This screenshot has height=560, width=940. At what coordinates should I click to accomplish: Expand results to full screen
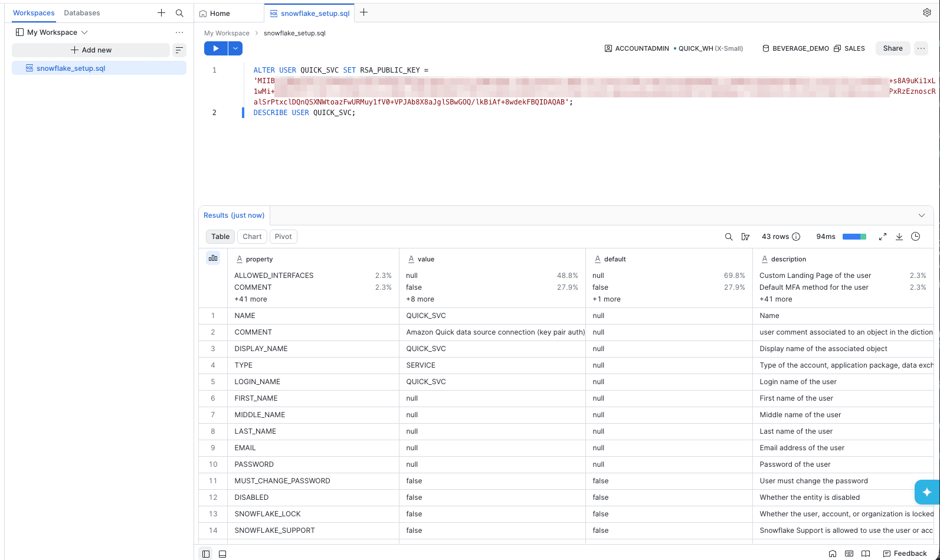(x=883, y=237)
